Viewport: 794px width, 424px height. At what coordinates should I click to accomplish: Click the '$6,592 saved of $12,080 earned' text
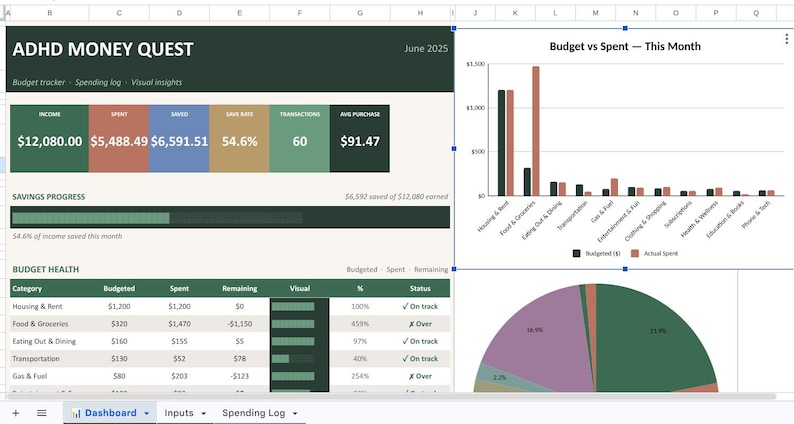(396, 197)
